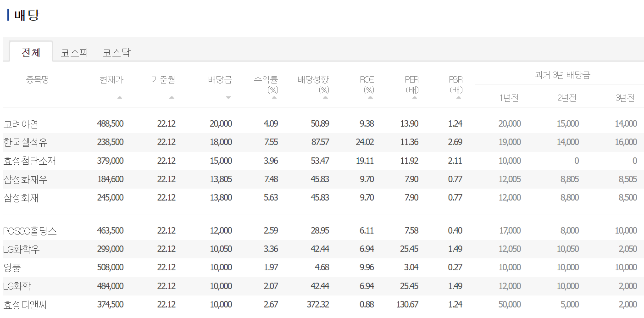Click LG화학우 3년전 dividend 2,050

(628, 249)
